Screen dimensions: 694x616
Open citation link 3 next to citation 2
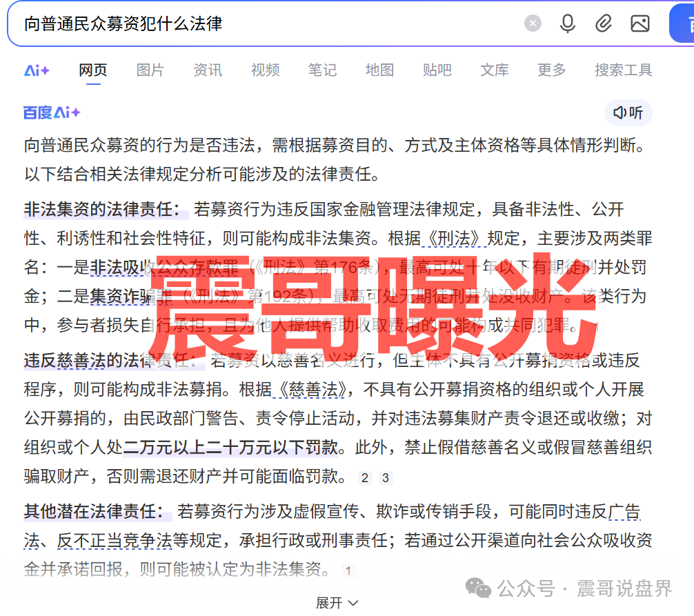(x=386, y=477)
